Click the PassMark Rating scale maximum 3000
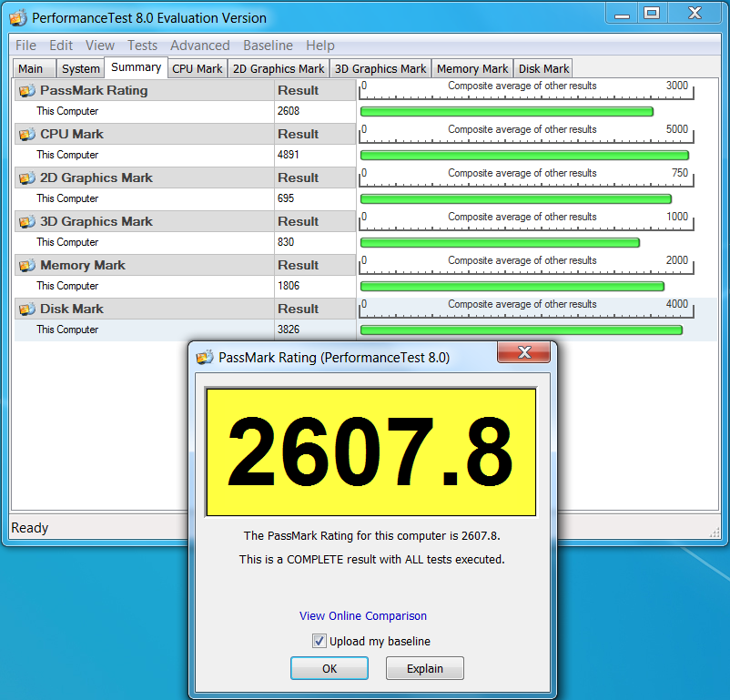 point(677,86)
